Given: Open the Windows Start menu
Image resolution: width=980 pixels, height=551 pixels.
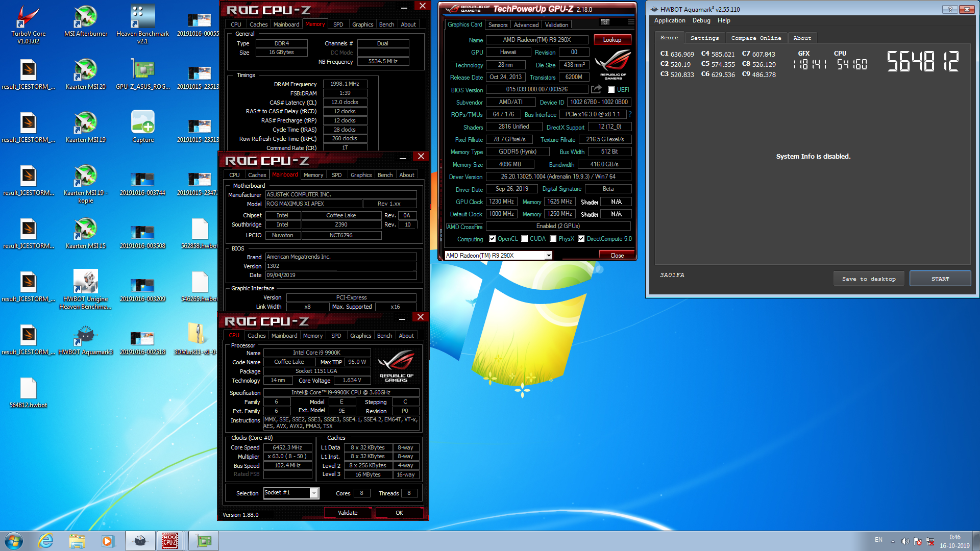Looking at the screenshot, I should (14, 541).
